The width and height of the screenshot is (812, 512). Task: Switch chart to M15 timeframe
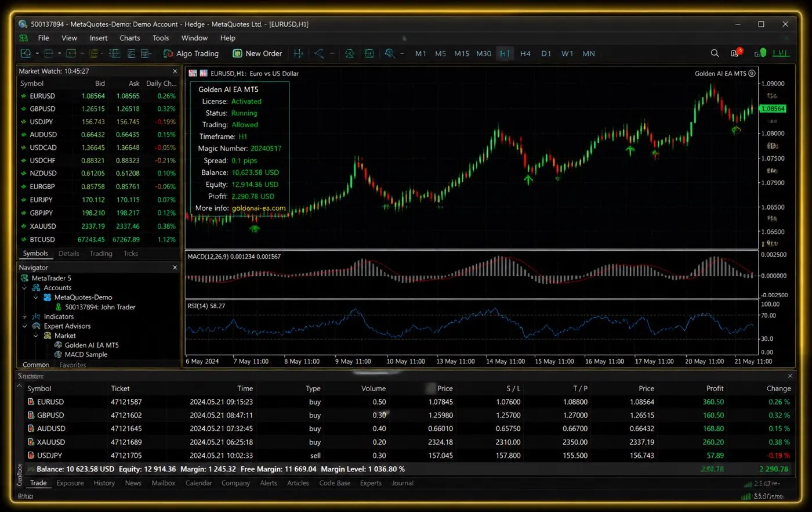462,53
